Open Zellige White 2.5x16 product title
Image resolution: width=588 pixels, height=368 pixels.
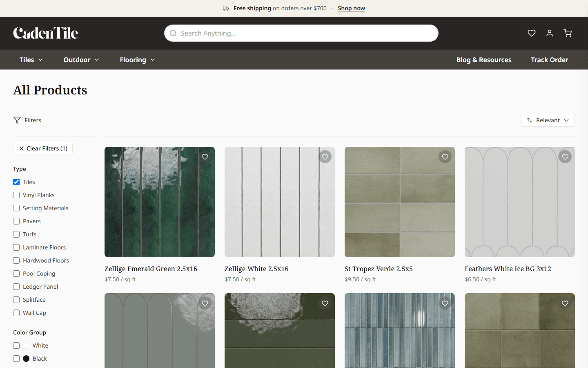(256, 269)
